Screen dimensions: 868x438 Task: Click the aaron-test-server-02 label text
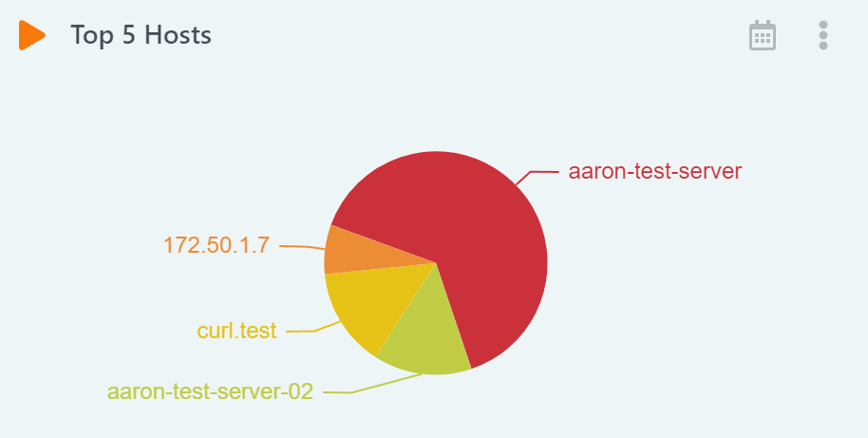click(210, 392)
